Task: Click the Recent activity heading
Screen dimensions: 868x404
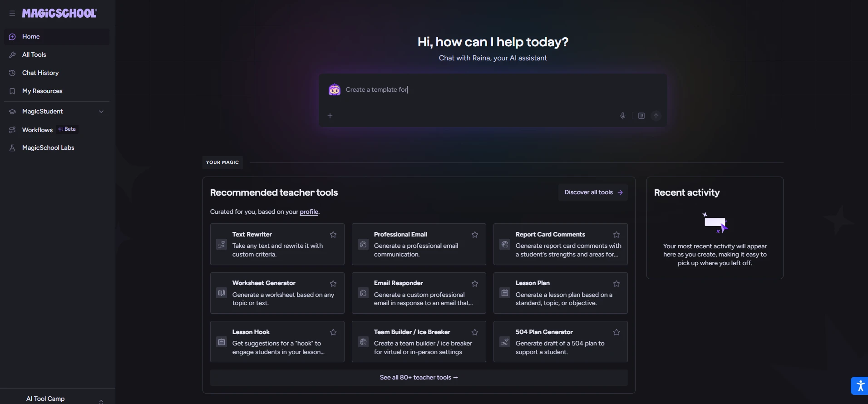Action: 686,192
